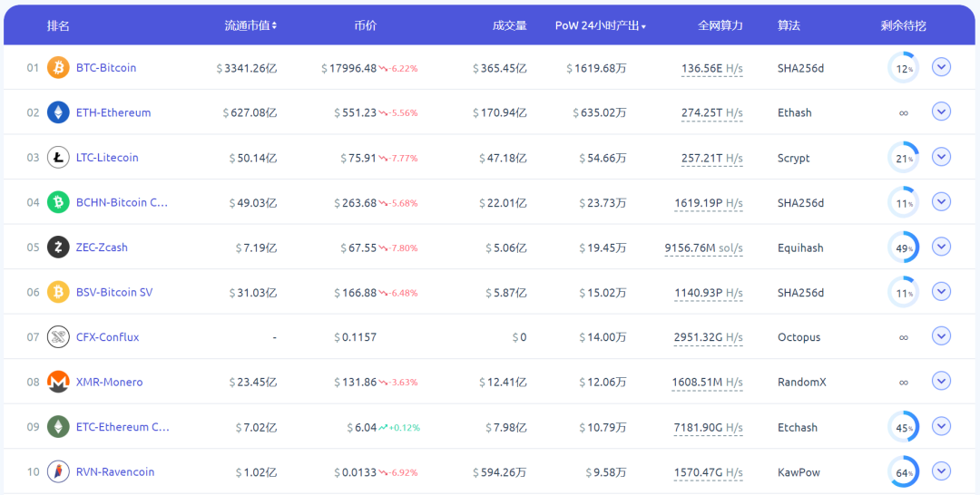Image resolution: width=980 pixels, height=495 pixels.
Task: Expand the BTC-Bitcoin row details
Action: pos(941,67)
